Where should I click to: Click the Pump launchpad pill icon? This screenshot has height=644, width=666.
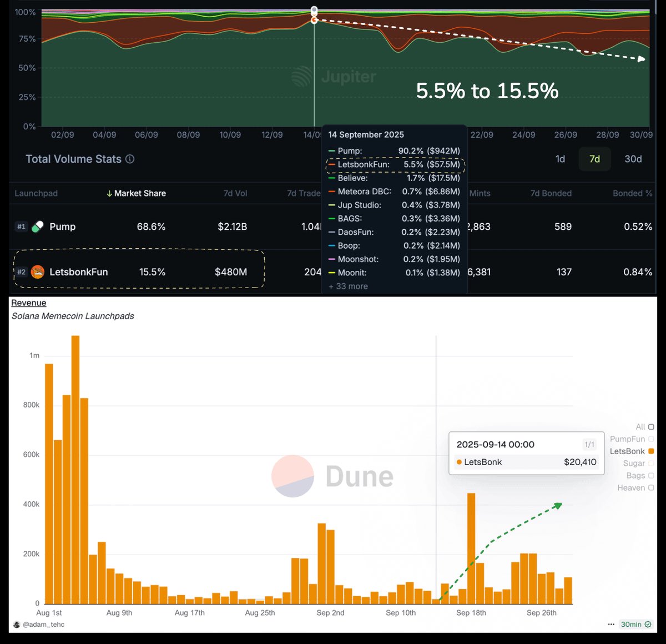(38, 227)
